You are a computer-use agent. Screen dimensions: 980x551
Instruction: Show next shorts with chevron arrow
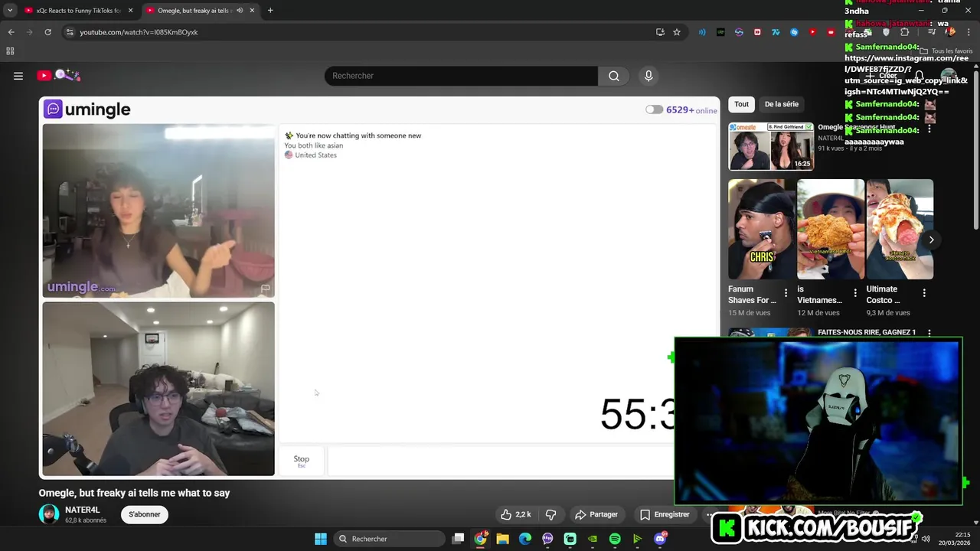[x=931, y=240]
